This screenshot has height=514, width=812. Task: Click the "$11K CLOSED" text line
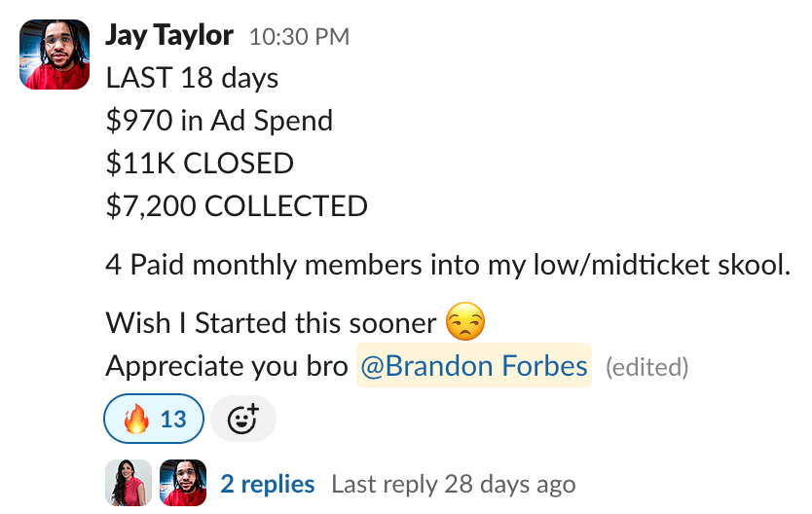click(x=200, y=164)
